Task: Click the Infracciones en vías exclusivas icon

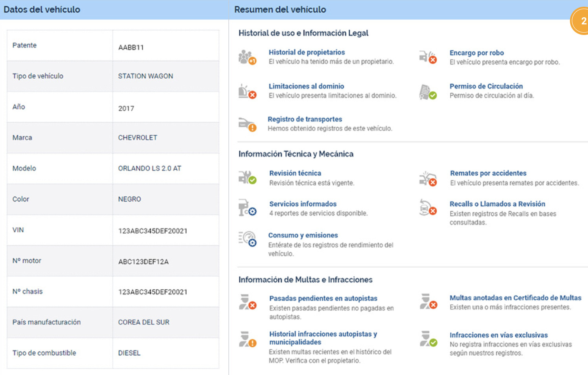Action: (428, 339)
